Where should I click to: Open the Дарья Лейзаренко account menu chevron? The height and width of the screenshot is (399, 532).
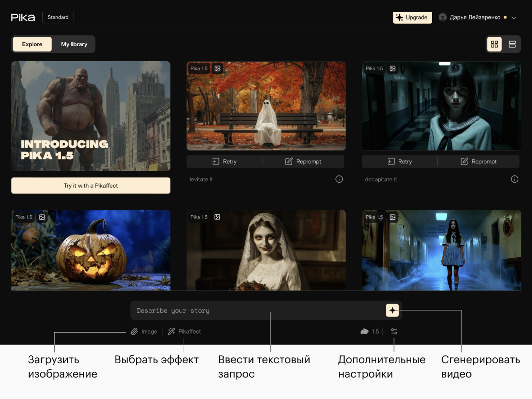click(514, 17)
